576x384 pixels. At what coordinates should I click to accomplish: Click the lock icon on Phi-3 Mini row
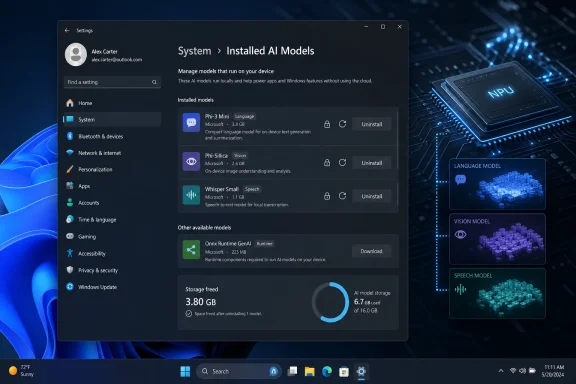(x=327, y=124)
